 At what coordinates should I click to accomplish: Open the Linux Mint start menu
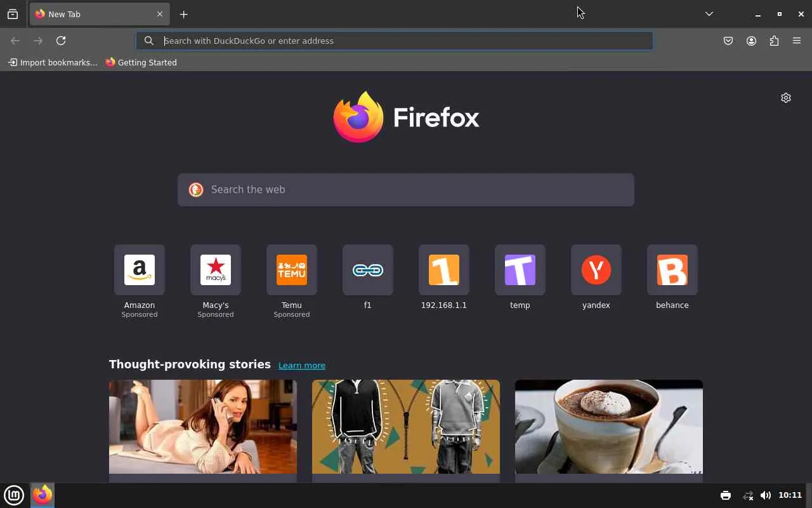[x=14, y=495]
